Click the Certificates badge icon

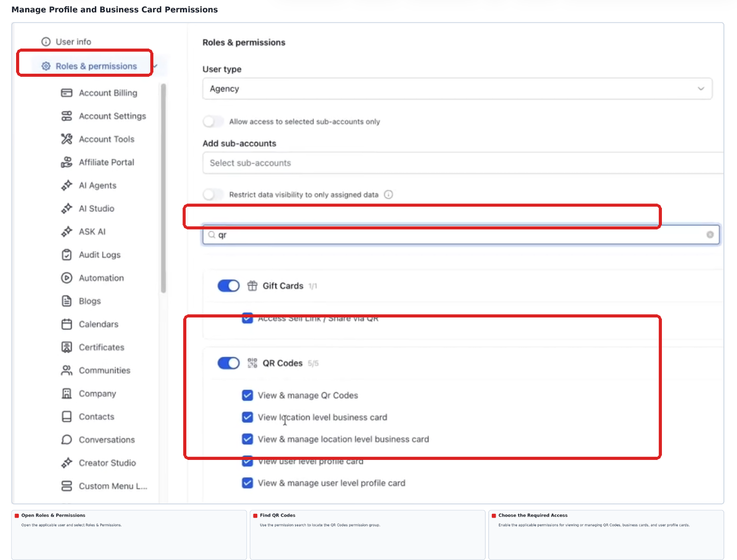pyautogui.click(x=67, y=347)
